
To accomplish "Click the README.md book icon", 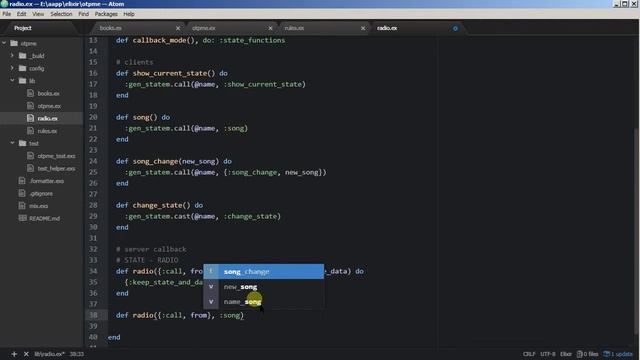I will coord(22,218).
